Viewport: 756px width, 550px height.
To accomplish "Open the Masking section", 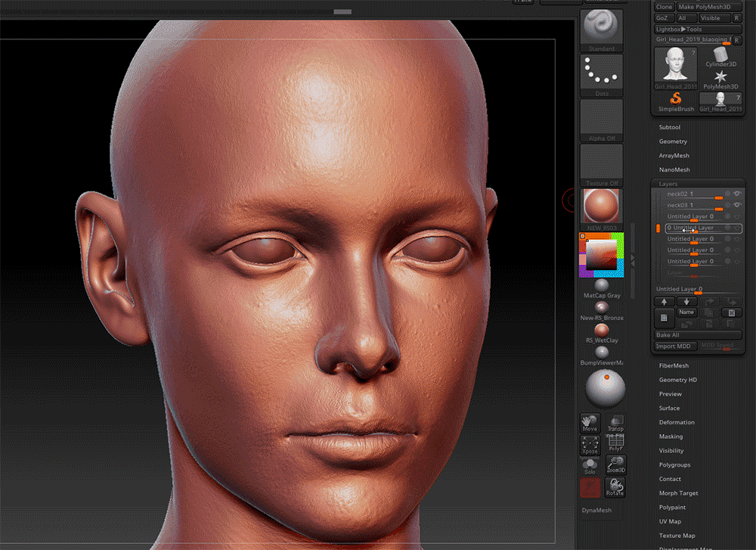I will click(671, 436).
